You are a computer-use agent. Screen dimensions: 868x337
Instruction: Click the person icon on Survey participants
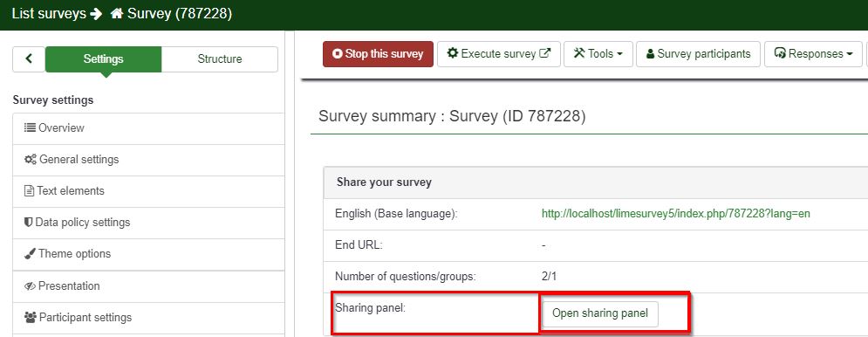651,54
